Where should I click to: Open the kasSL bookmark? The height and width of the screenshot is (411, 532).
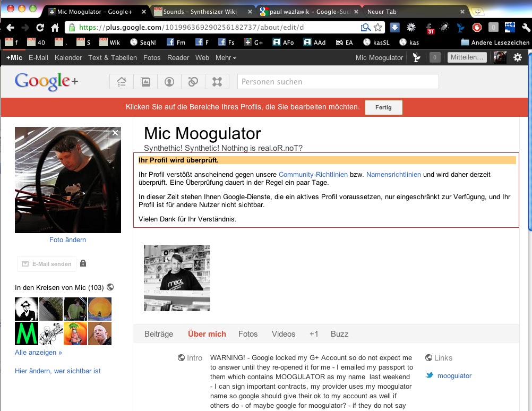click(376, 42)
